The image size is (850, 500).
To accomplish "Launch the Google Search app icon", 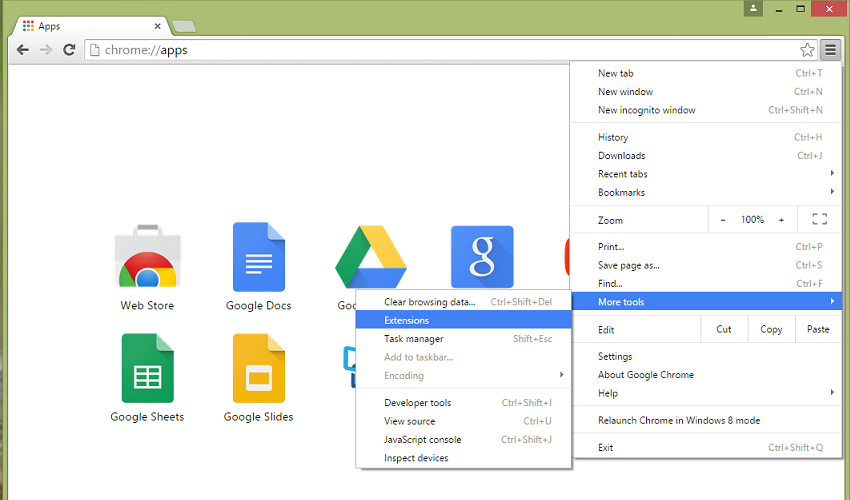I will coord(482,257).
